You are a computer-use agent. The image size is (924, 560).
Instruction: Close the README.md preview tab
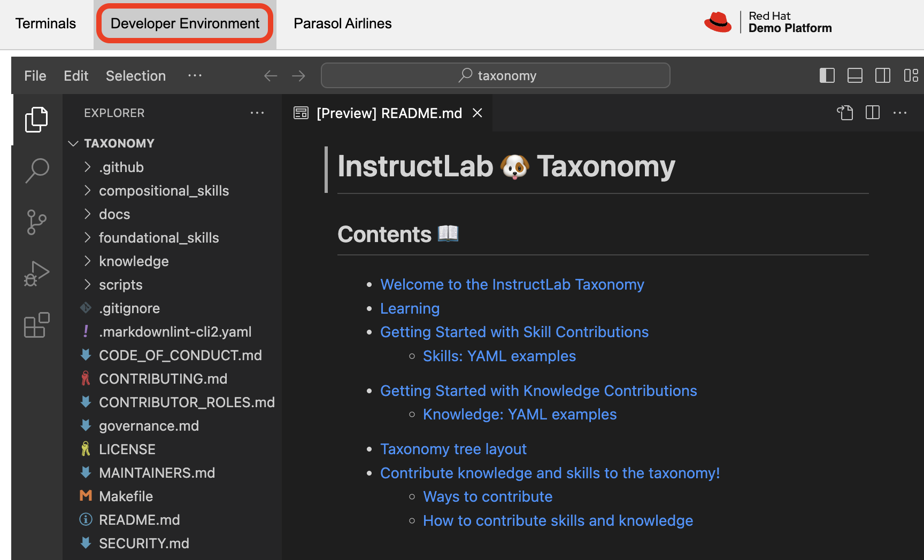click(x=478, y=113)
